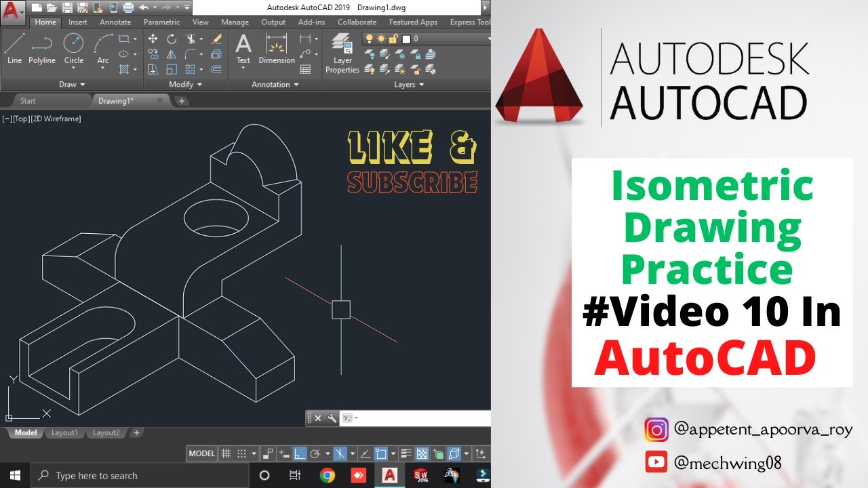This screenshot has height=488, width=868.
Task: Click the Plot printer icon
Action: pos(128,7)
